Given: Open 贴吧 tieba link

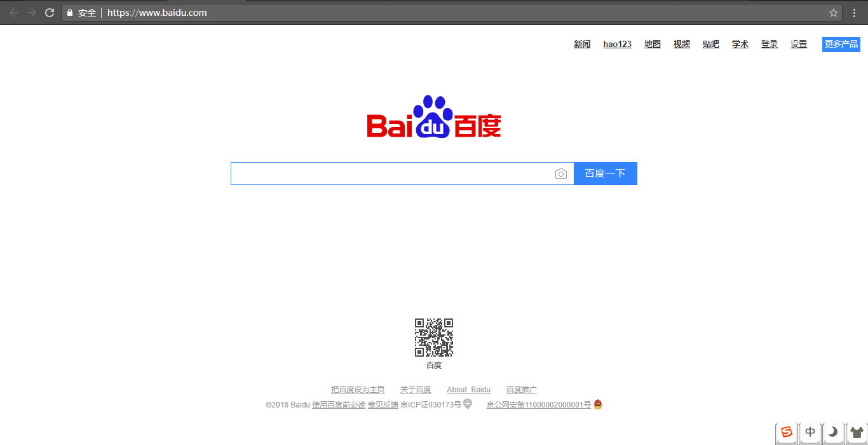Looking at the screenshot, I should [711, 44].
